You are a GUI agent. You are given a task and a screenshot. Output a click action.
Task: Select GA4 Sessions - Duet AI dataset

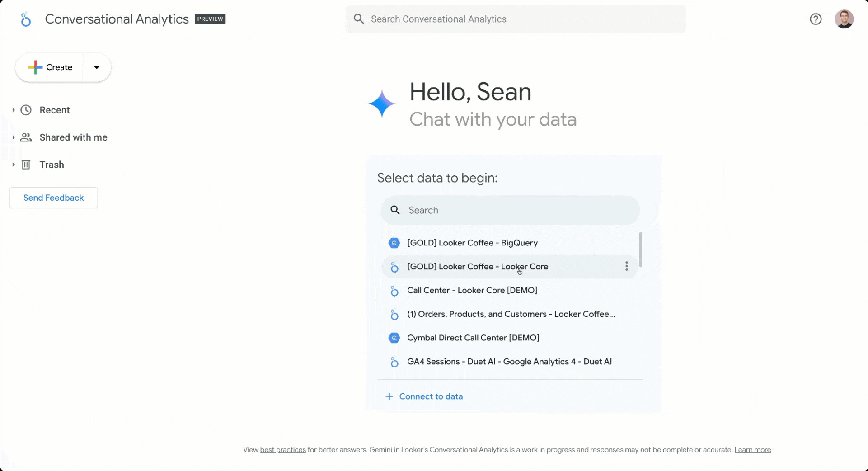click(509, 361)
